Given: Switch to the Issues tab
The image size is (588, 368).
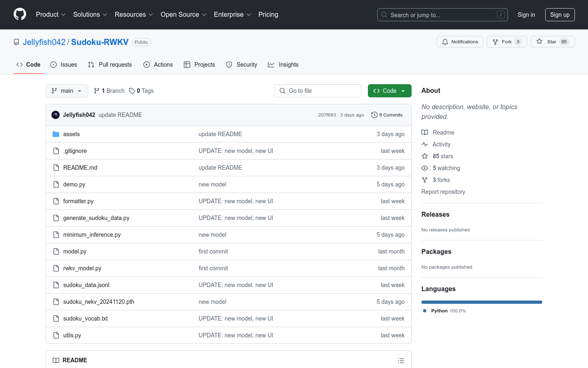Looking at the screenshot, I should pyautogui.click(x=64, y=65).
